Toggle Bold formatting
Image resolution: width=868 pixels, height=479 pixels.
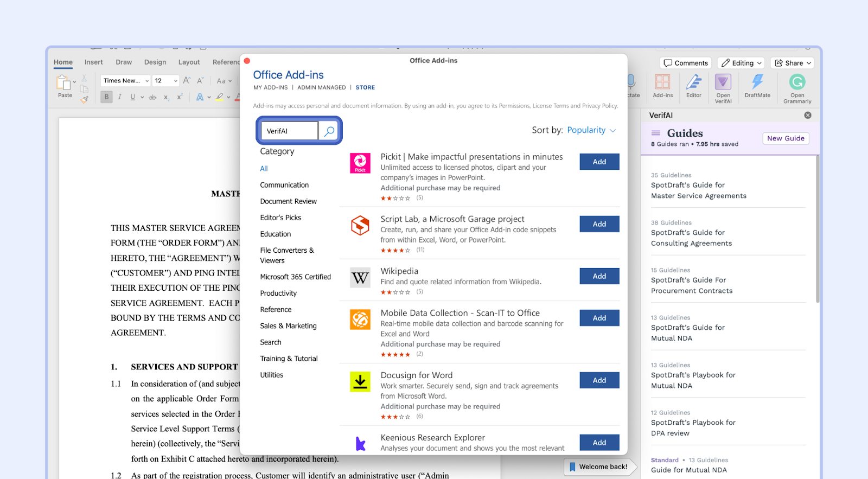click(106, 97)
